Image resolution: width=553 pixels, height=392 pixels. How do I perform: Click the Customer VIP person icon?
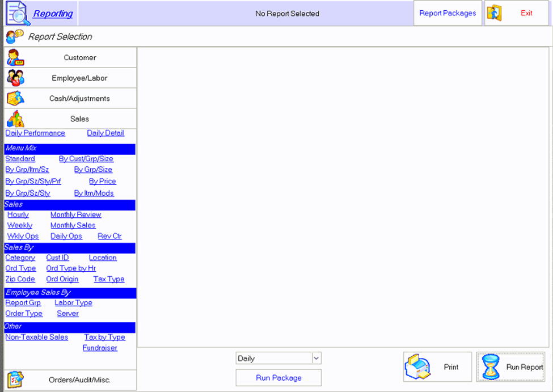15,57
